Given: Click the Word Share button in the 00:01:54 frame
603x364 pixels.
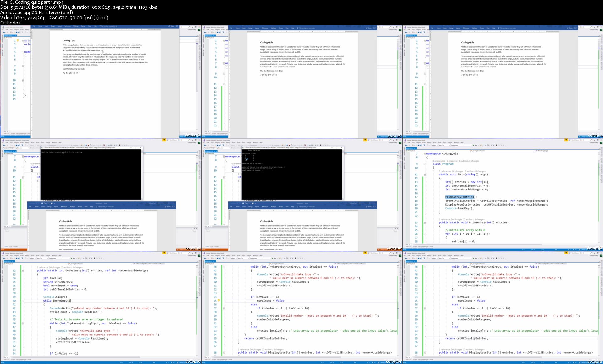Looking at the screenshot, I should (x=570, y=28).
